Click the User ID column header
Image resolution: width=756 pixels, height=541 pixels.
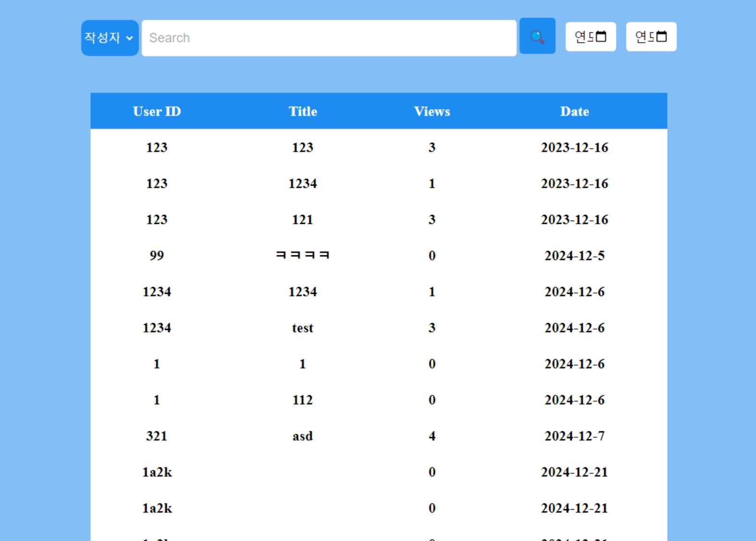(x=157, y=112)
